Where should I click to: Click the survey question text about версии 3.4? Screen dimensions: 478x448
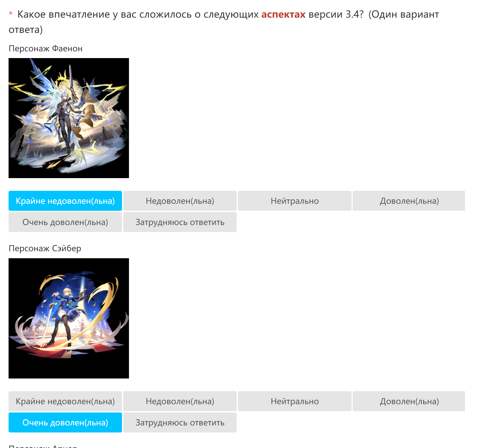[x=224, y=22]
